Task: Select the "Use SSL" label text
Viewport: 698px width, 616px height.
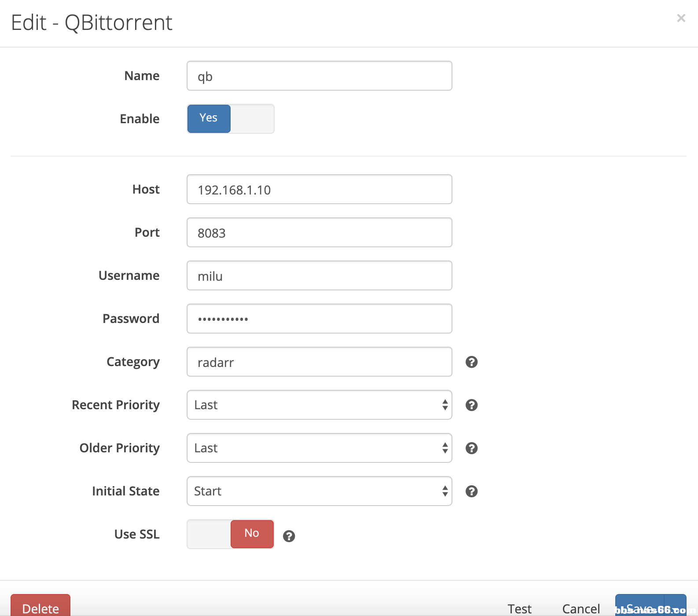Action: [137, 534]
